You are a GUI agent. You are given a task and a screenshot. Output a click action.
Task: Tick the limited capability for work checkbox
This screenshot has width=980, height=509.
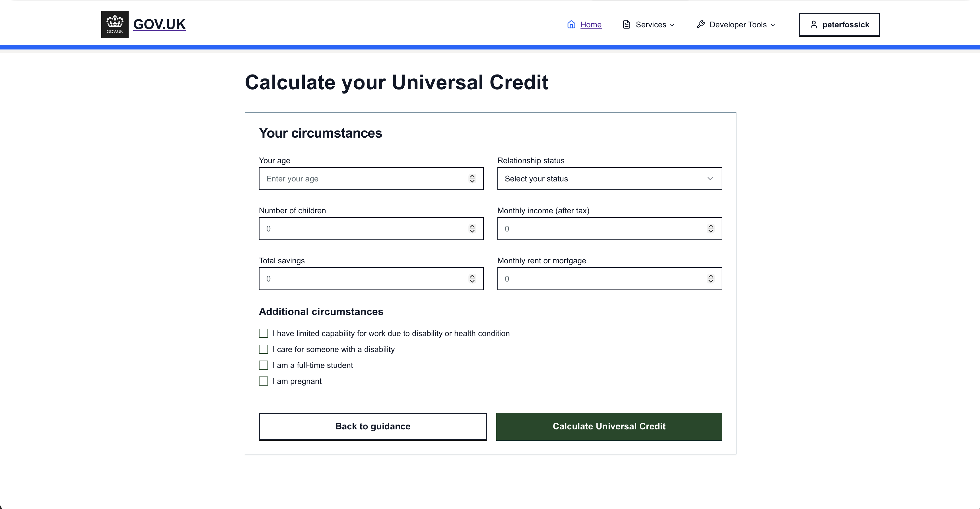pyautogui.click(x=263, y=333)
